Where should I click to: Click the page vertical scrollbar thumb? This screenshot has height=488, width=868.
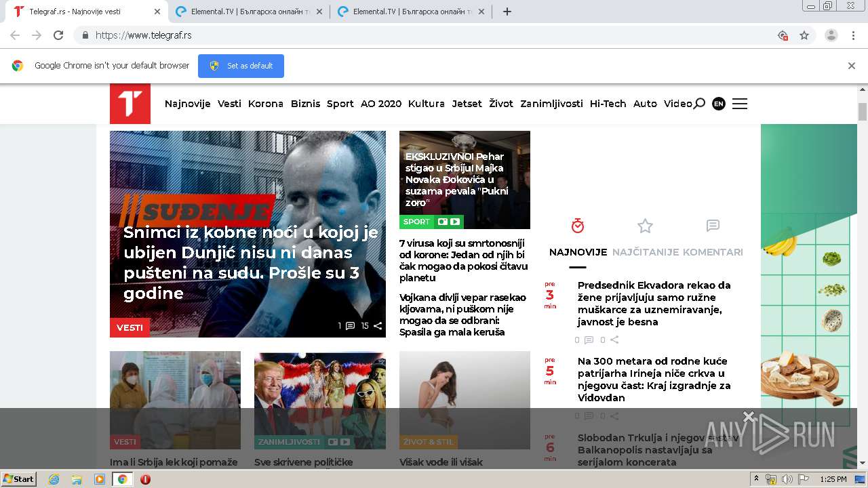[x=863, y=112]
